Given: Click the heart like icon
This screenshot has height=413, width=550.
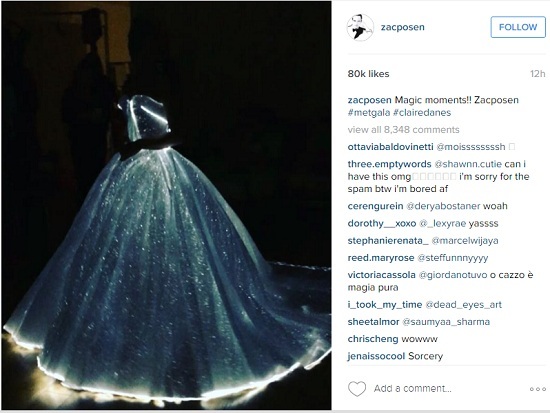Looking at the screenshot, I should [357, 388].
